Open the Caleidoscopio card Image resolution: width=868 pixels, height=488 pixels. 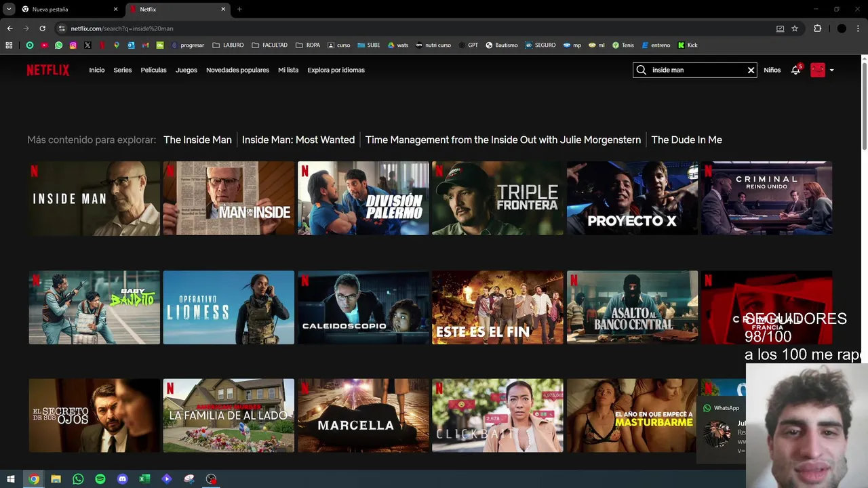[x=363, y=308]
